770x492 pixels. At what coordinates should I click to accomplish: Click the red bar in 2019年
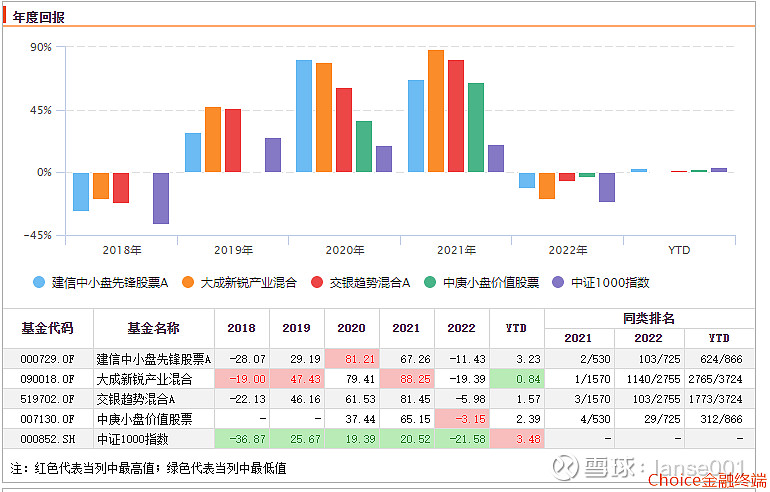point(233,140)
